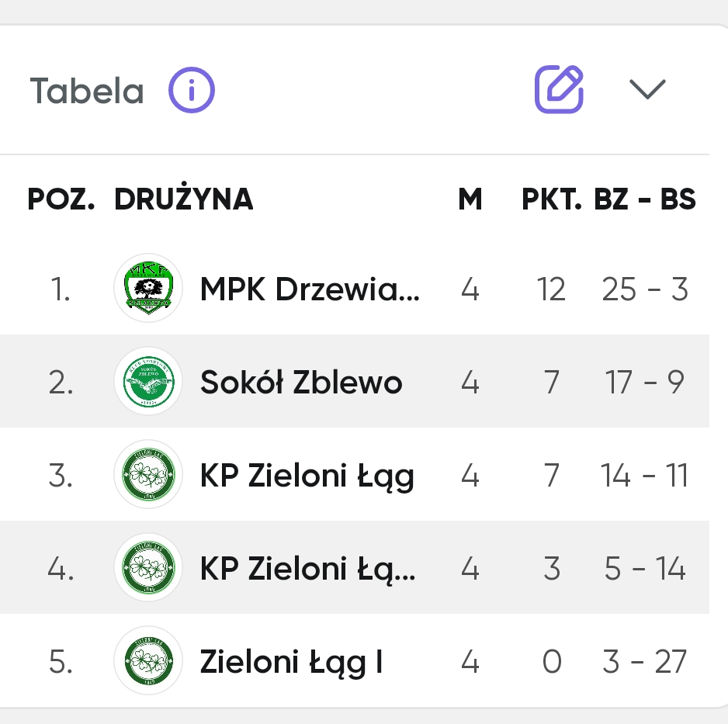Viewport: 728px width, 724px height.
Task: Select fourth-place KP Zieloni Łą... crest
Action: (x=148, y=567)
